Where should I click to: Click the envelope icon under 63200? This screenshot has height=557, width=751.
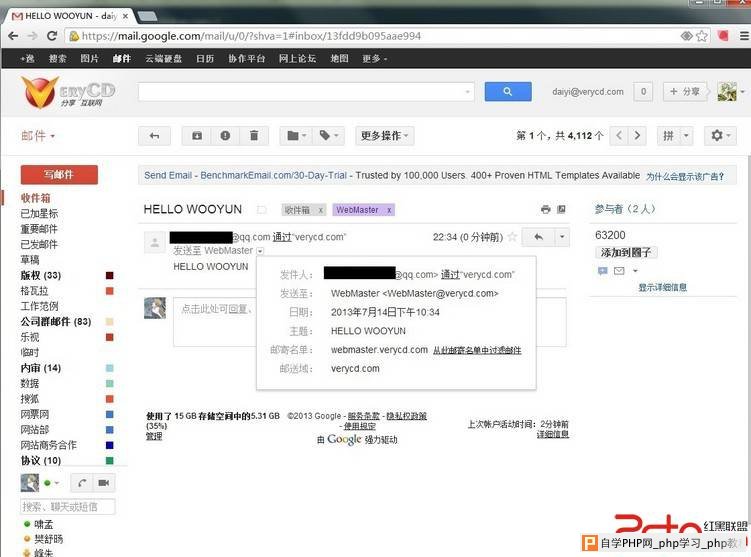619,271
